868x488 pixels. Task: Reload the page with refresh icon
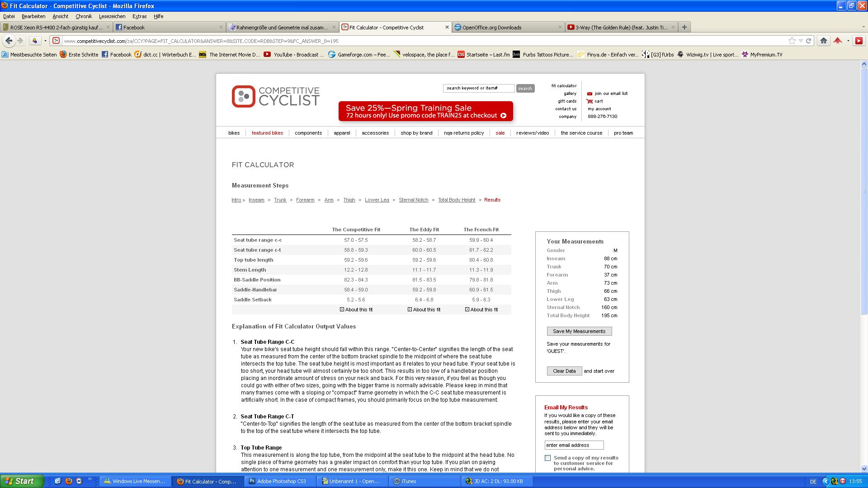[808, 41]
